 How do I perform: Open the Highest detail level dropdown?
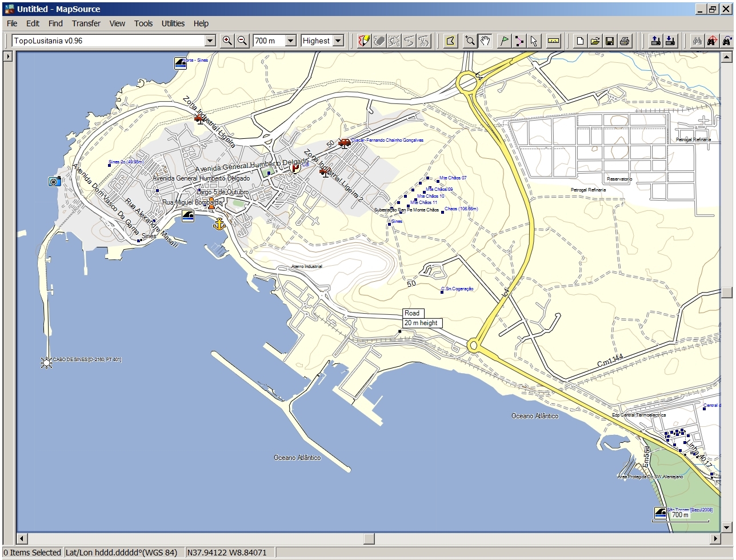pyautogui.click(x=338, y=41)
